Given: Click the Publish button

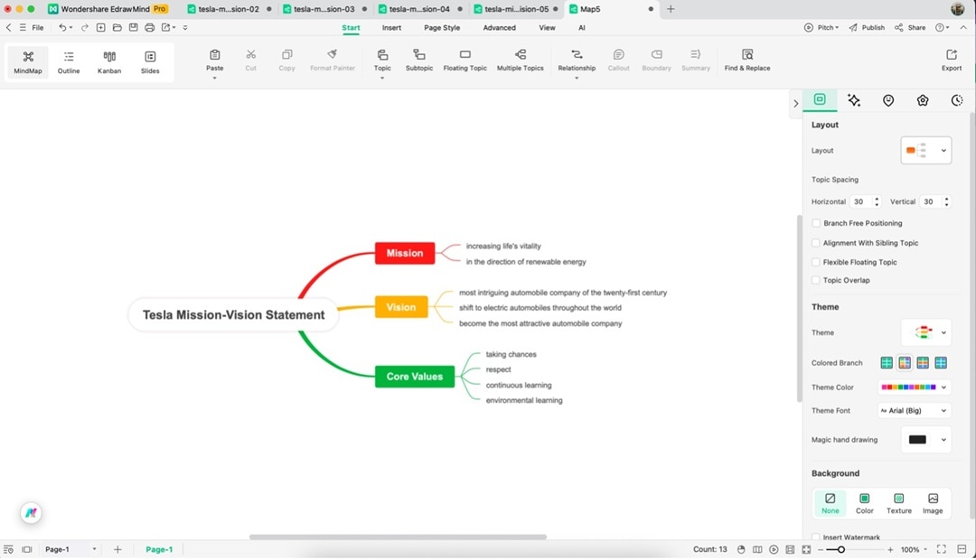Looking at the screenshot, I should tap(867, 27).
